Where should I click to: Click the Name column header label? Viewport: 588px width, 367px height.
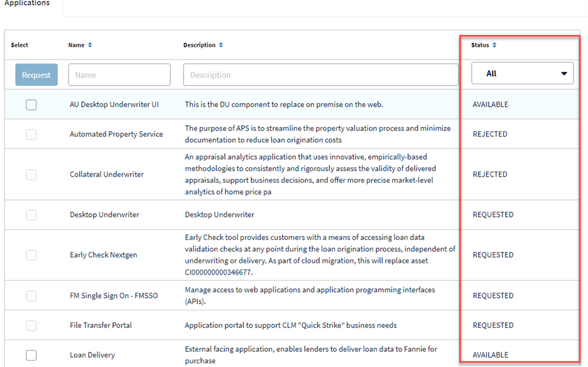[x=76, y=45]
